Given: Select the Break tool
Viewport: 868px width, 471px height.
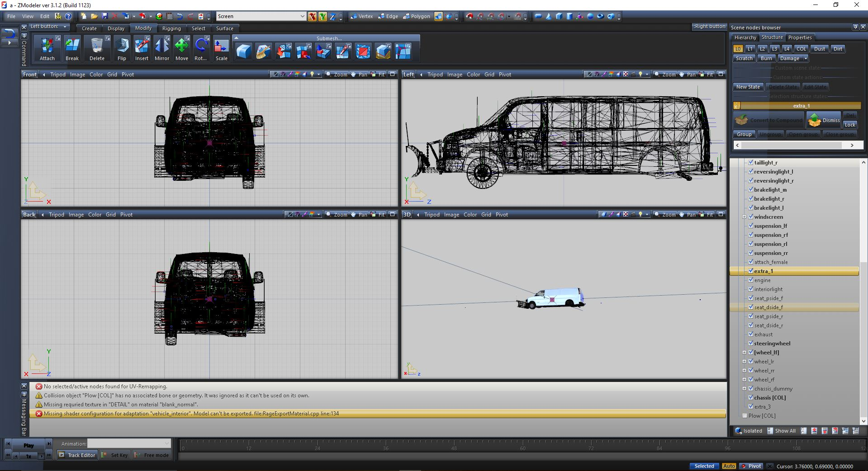Looking at the screenshot, I should tap(72, 48).
